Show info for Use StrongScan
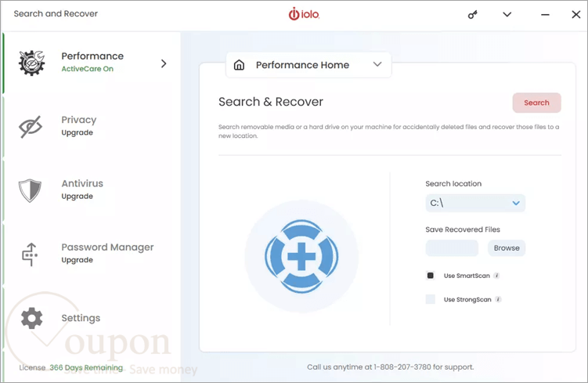The image size is (588, 383). (498, 299)
